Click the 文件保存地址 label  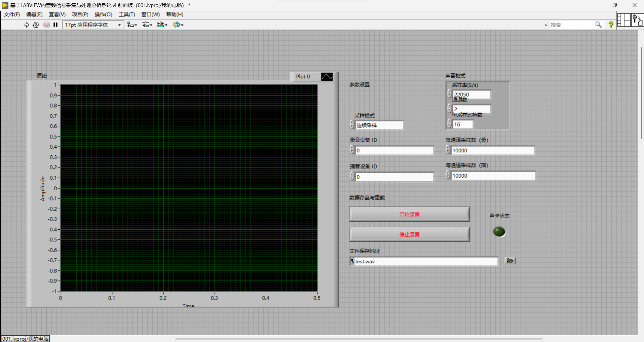[x=365, y=251]
